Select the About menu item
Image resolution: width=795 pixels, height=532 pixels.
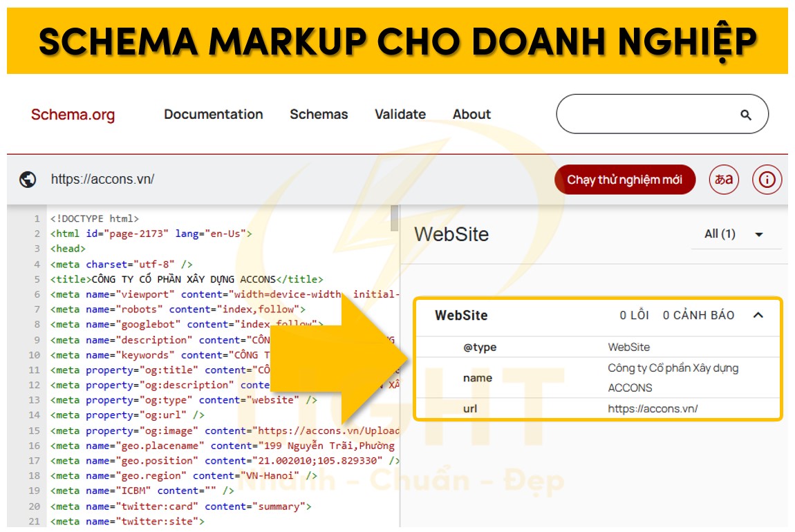coord(471,114)
